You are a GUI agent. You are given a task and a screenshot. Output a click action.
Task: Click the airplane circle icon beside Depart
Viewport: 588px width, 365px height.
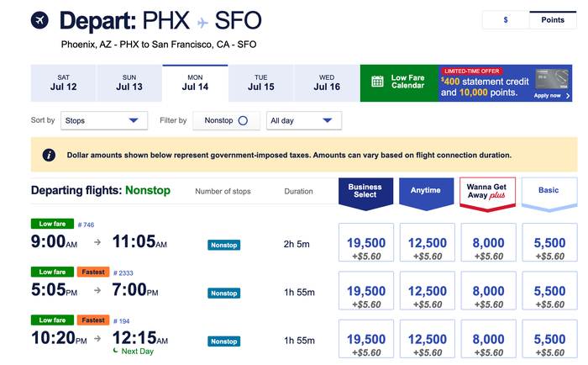tap(39, 20)
